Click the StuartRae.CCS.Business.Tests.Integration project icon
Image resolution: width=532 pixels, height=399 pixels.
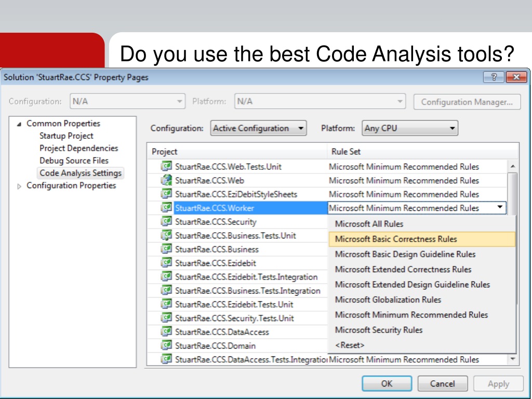[x=166, y=290]
